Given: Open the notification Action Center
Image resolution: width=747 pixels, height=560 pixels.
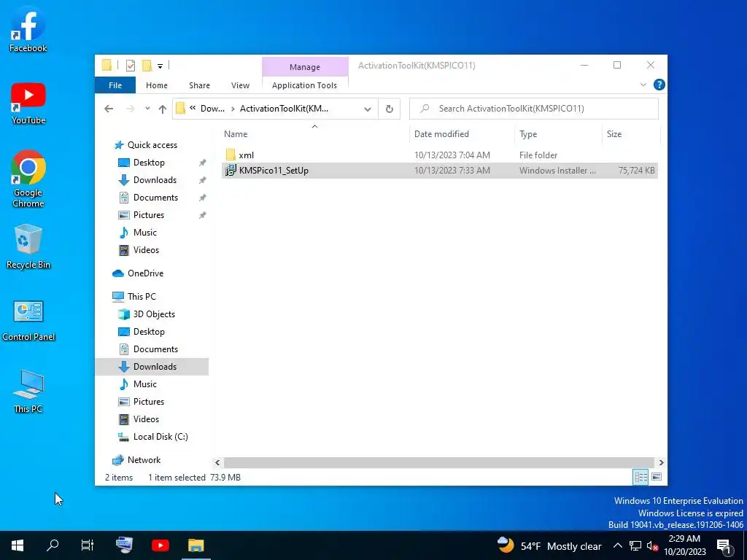Looking at the screenshot, I should (x=724, y=546).
